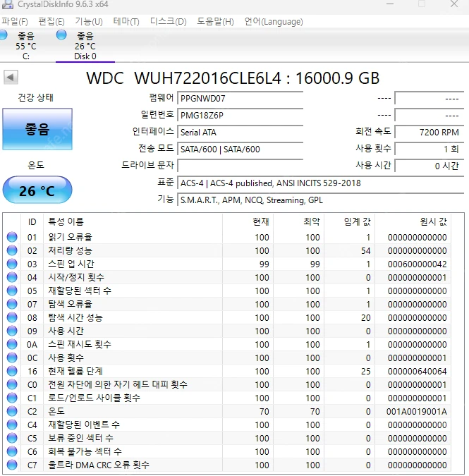
Task: Open the 테마(T) menu
Action: click(x=126, y=22)
